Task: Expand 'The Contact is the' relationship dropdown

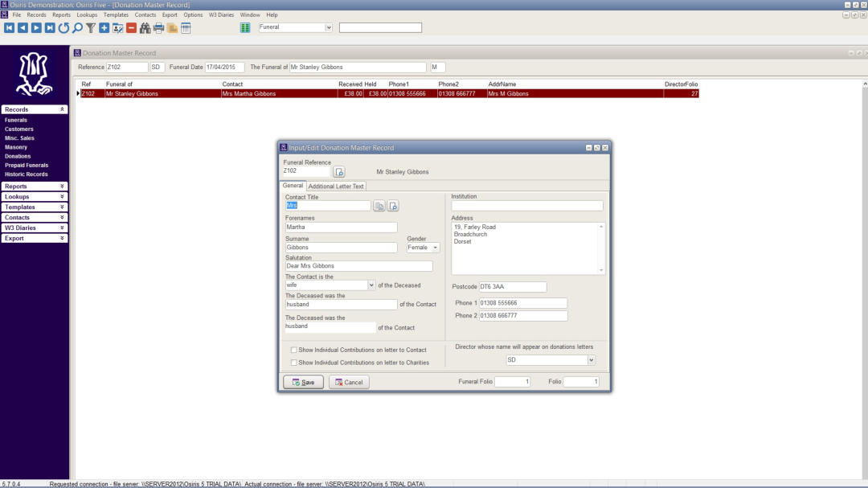Action: click(x=371, y=285)
